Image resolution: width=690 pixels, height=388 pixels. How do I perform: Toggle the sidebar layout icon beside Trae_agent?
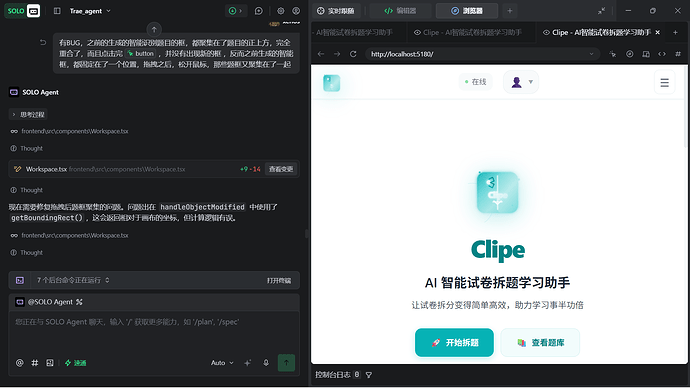pyautogui.click(x=57, y=11)
